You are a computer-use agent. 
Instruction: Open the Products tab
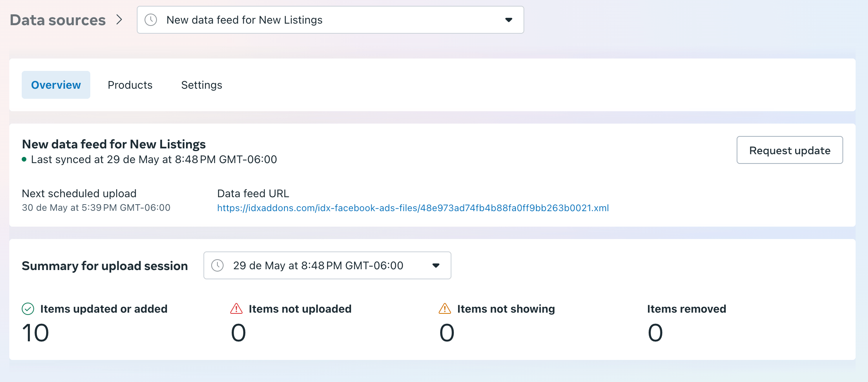click(x=130, y=85)
